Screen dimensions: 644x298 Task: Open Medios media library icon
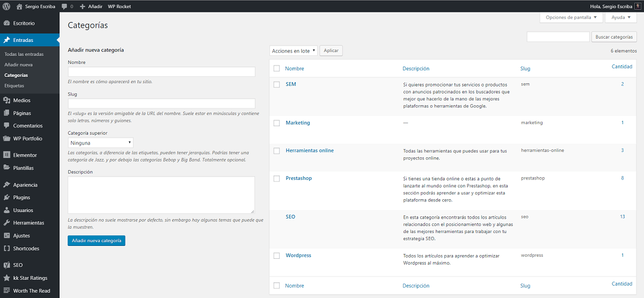[6, 100]
